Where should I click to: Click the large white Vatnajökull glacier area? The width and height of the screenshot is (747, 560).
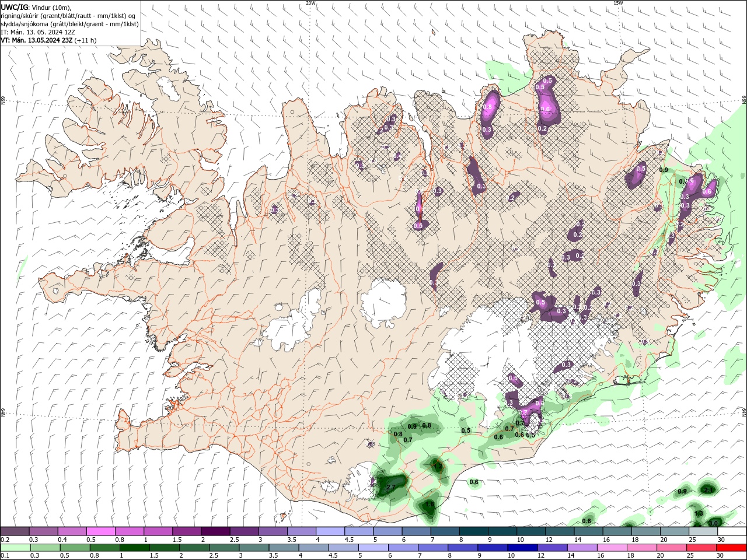point(502,350)
